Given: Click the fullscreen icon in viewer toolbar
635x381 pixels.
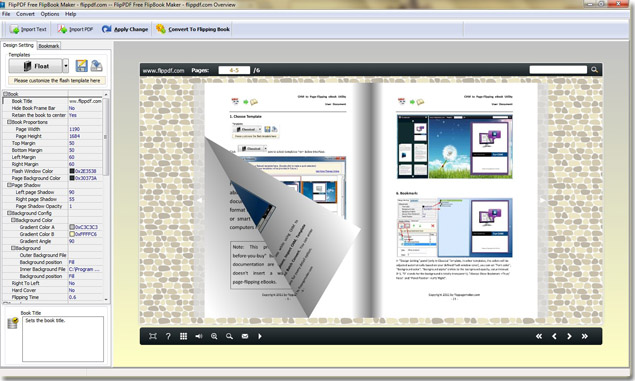Looking at the screenshot, I should point(153,336).
